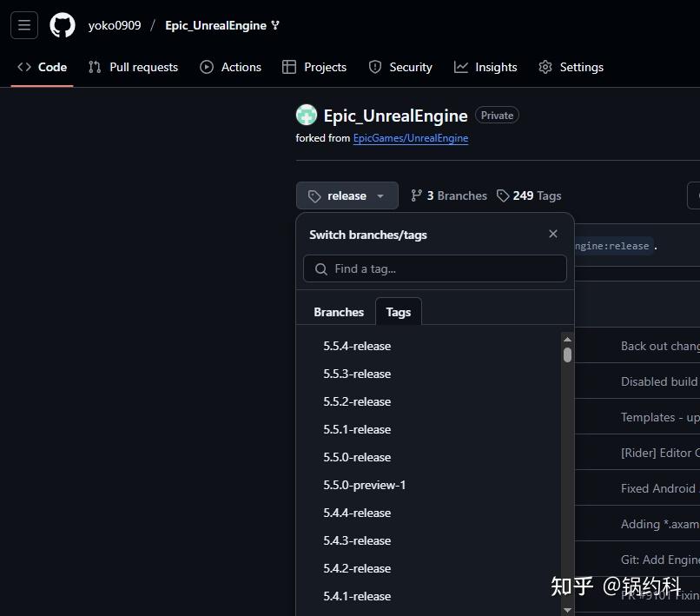Click the tag list scroll up arrow
Screen dimensions: 700x616
[567, 339]
